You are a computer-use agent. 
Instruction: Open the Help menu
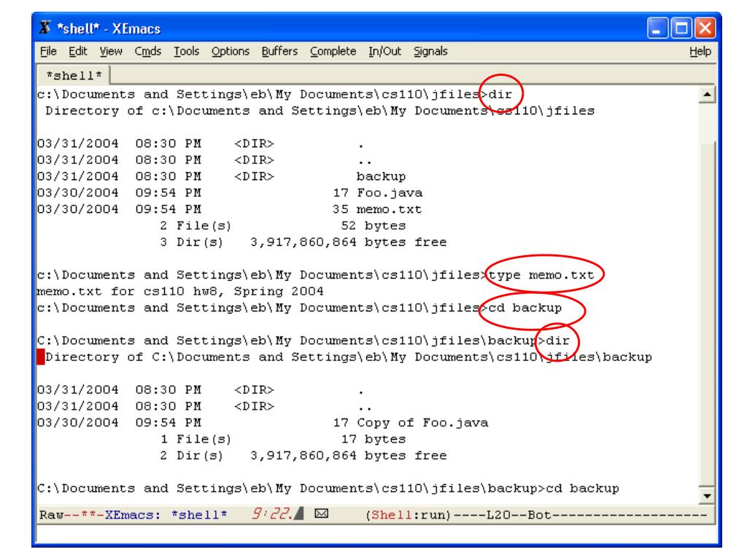(700, 52)
